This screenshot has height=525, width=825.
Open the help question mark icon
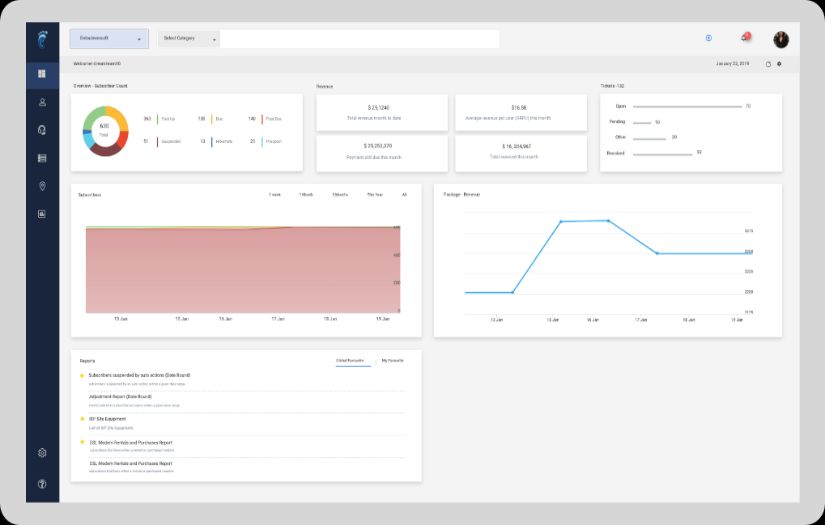pos(42,484)
